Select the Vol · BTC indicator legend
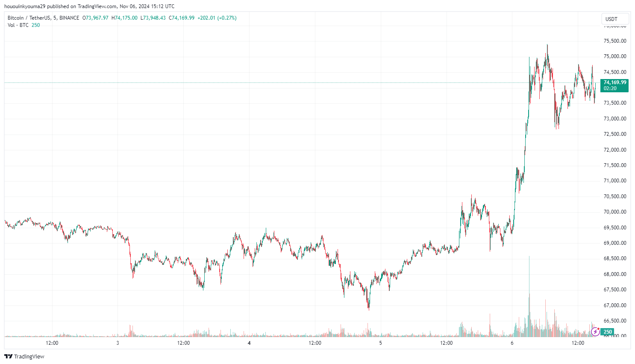Viewport: 635px width, 364px height. [18, 25]
